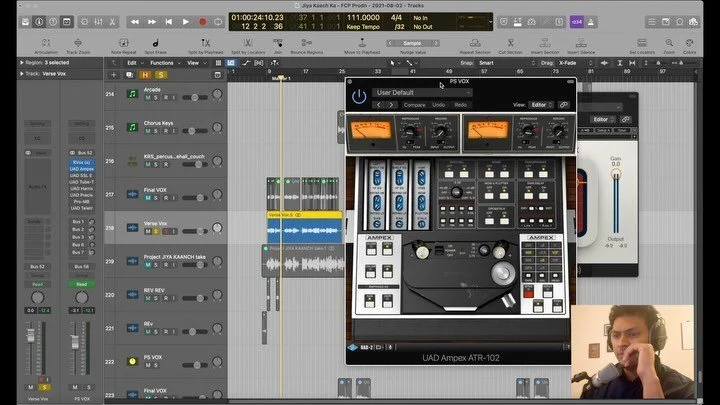Toggle the PS VOX plugin power button
The height and width of the screenshot is (405, 720).
pyautogui.click(x=359, y=96)
